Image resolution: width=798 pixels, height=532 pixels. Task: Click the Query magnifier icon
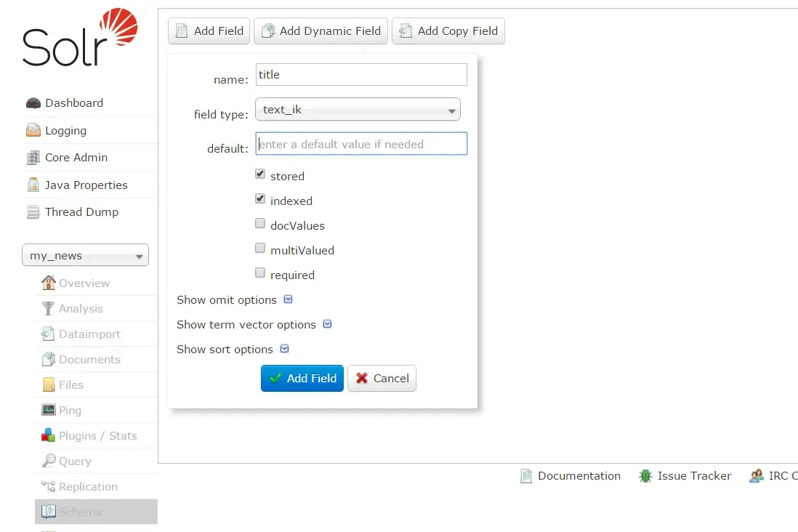click(x=49, y=461)
